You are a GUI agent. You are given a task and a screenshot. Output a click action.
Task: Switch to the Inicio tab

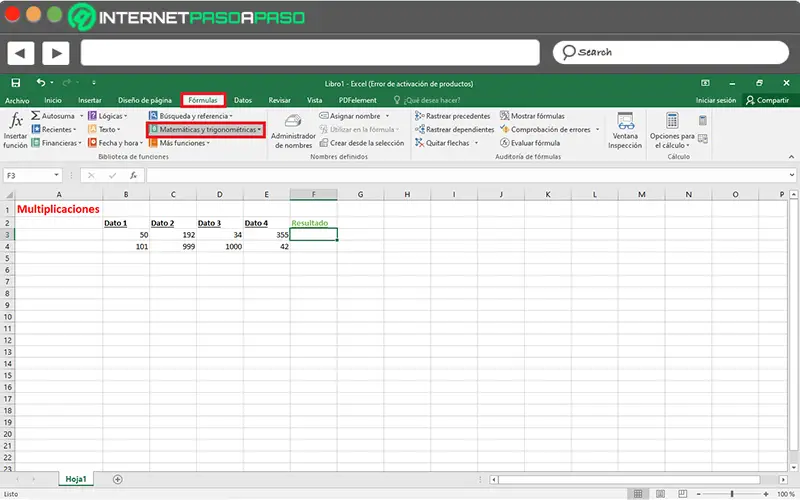(x=53, y=101)
